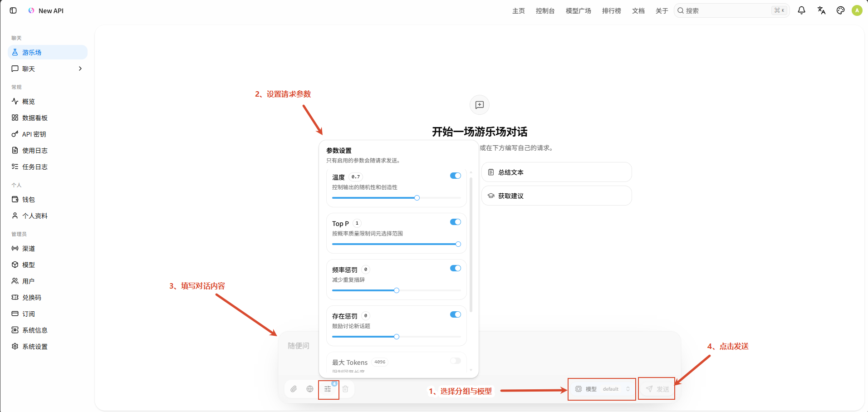This screenshot has width=868, height=412.
Task: Open language translation icon
Action: [821, 10]
